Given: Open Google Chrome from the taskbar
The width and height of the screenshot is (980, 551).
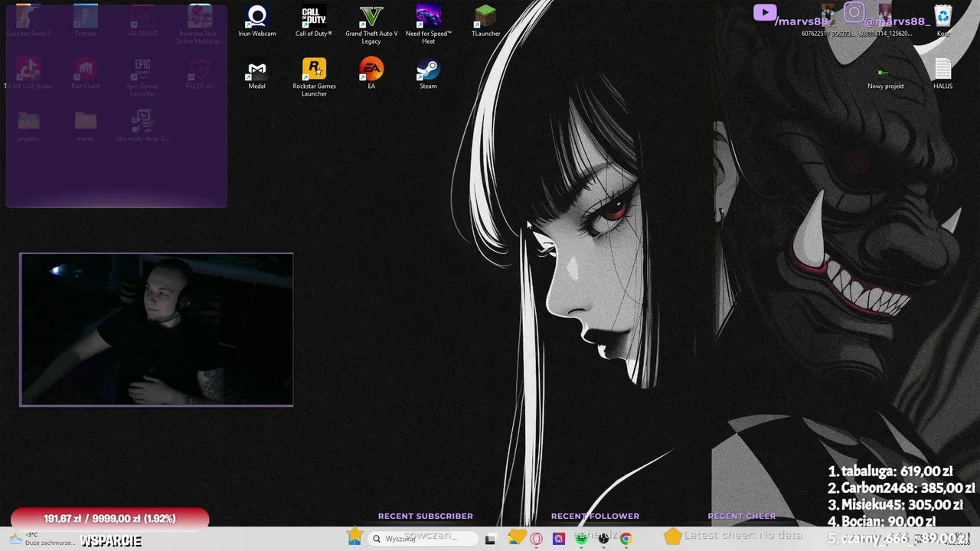Looking at the screenshot, I should click(x=626, y=539).
